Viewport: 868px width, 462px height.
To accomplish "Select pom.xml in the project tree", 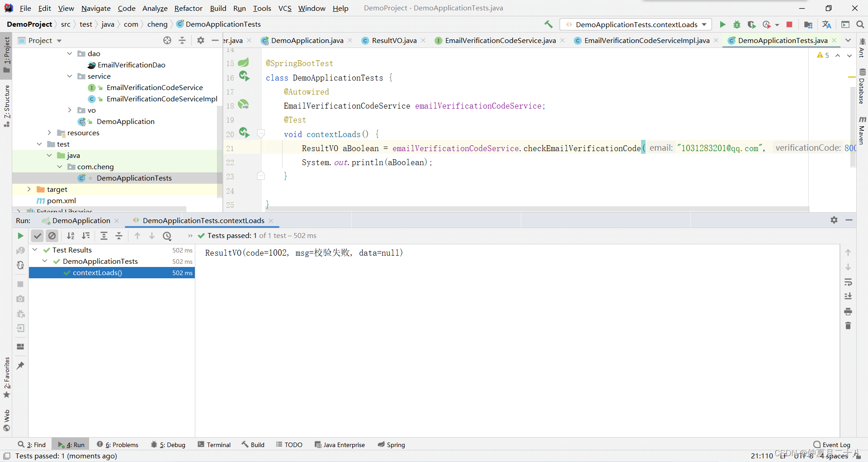I will 61,200.
